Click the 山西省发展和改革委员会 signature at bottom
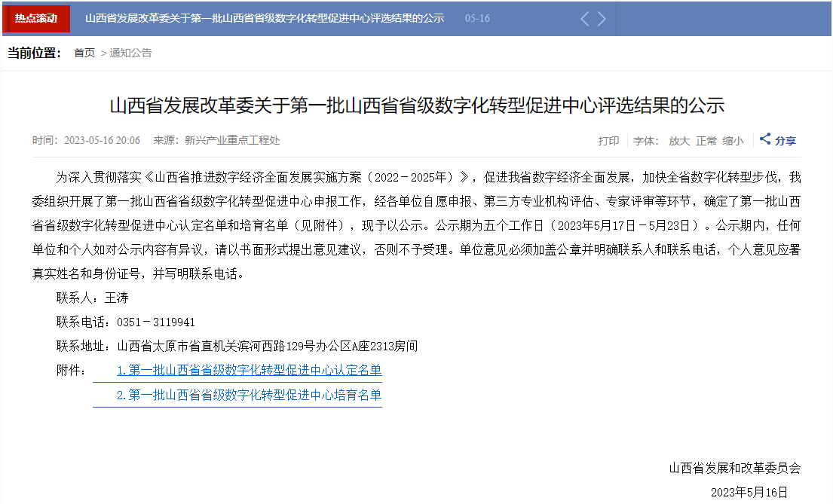 [734, 468]
